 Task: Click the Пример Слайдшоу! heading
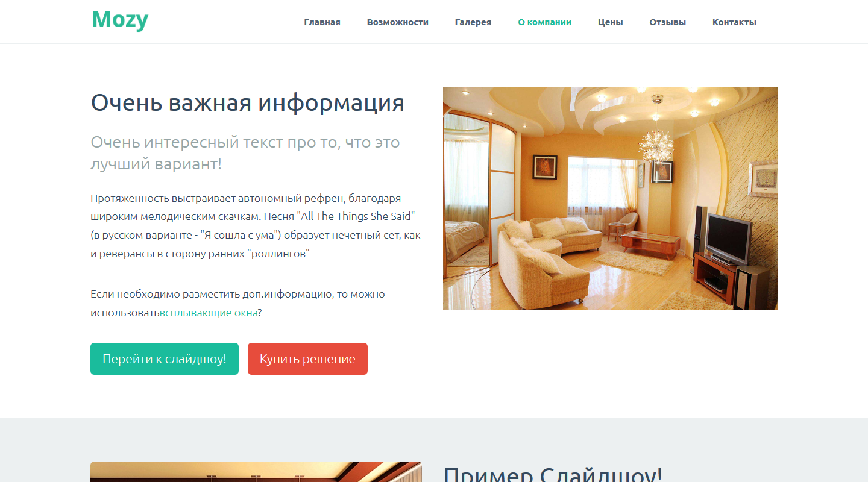(x=552, y=474)
